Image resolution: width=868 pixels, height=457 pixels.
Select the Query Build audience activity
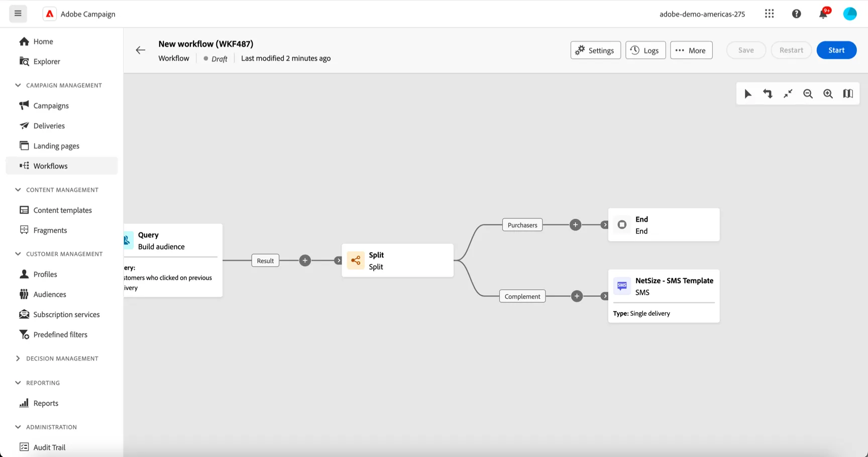173,260
